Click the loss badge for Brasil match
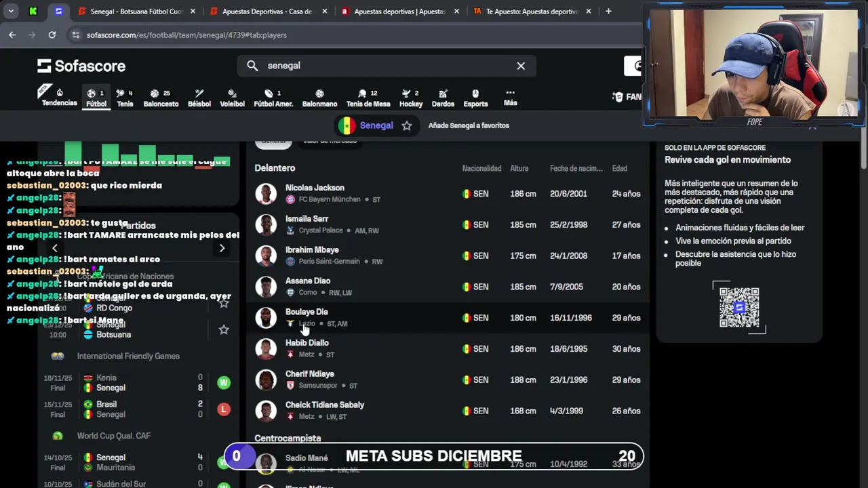868x488 pixels. coord(224,409)
